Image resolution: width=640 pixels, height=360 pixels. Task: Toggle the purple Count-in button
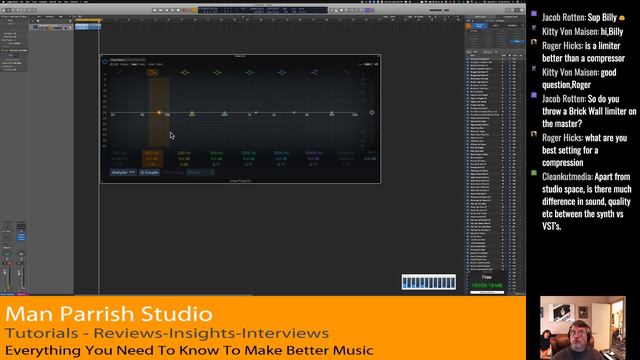pos(367,10)
